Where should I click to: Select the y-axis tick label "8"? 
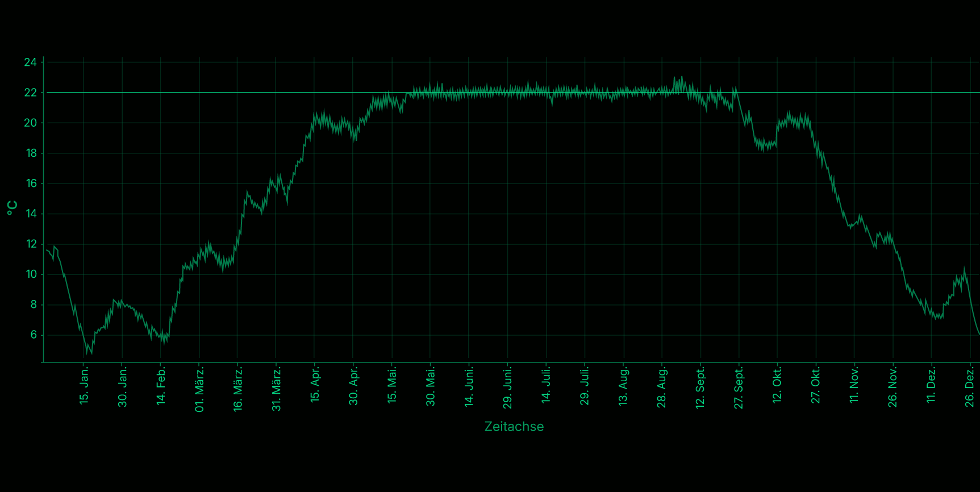click(x=34, y=305)
